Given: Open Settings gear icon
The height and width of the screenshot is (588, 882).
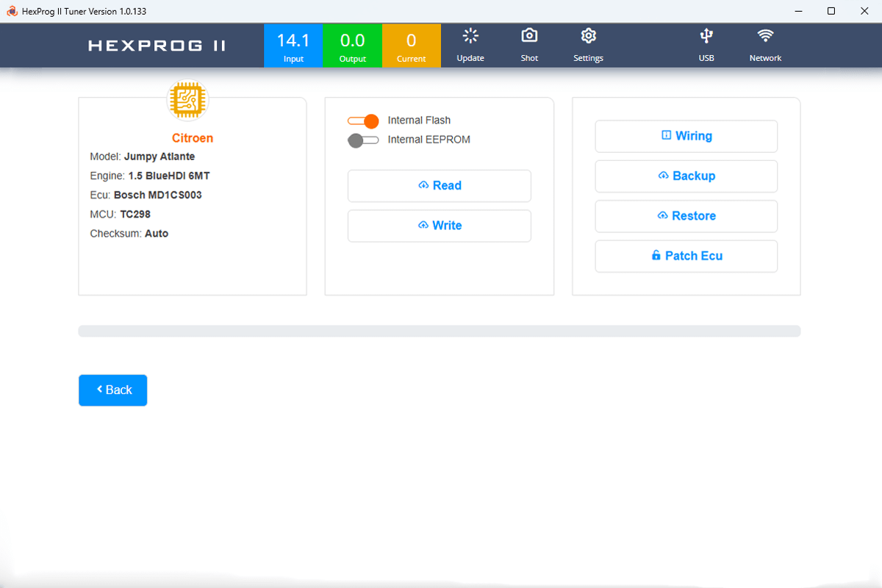Looking at the screenshot, I should [588, 36].
